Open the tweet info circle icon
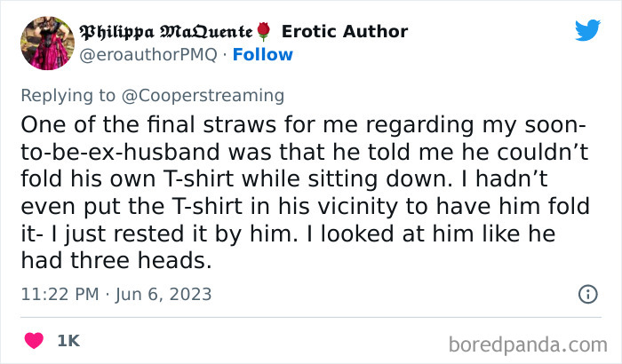 coord(587,293)
